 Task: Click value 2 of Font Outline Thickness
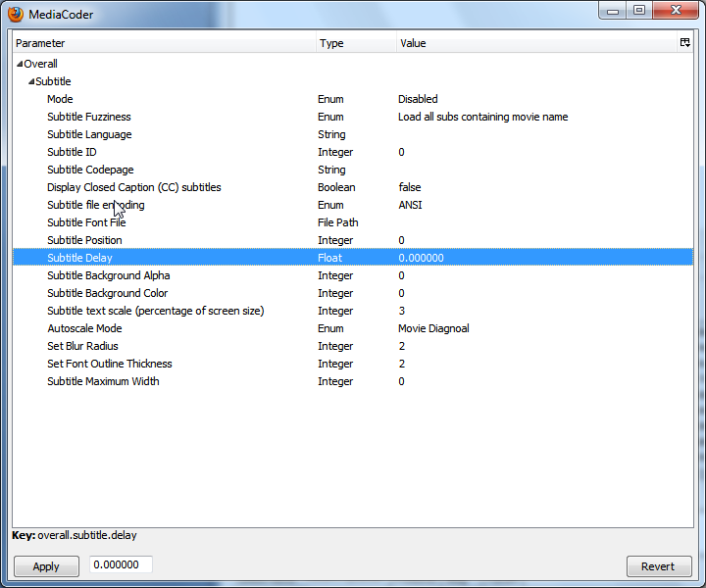[402, 364]
